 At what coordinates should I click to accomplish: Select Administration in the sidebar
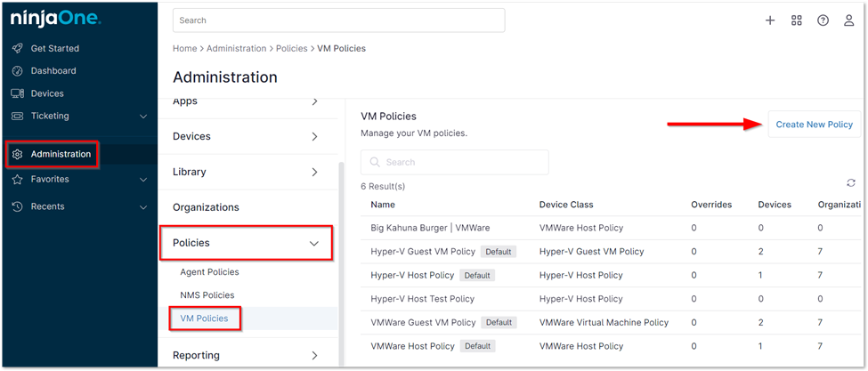pos(61,154)
